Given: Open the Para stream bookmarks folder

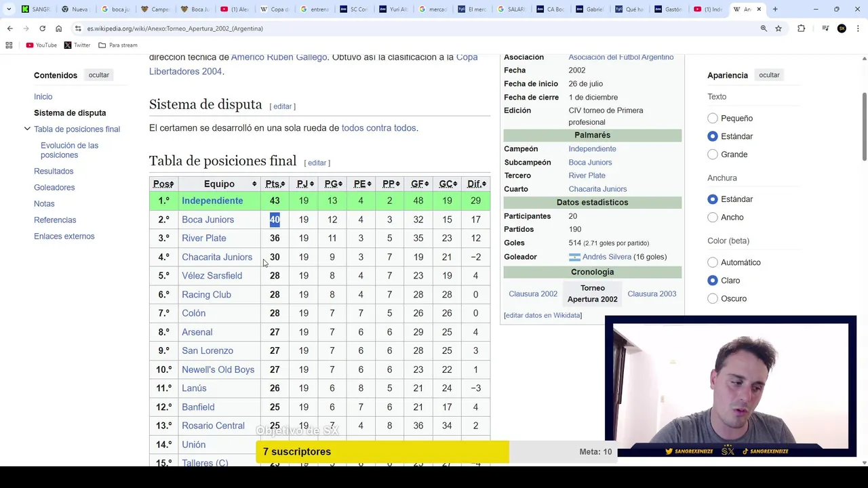Looking at the screenshot, I should 118,45.
